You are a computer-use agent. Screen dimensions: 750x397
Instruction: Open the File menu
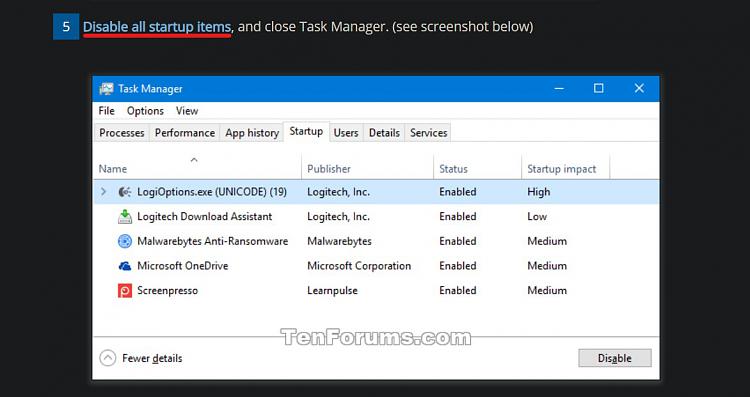(106, 111)
